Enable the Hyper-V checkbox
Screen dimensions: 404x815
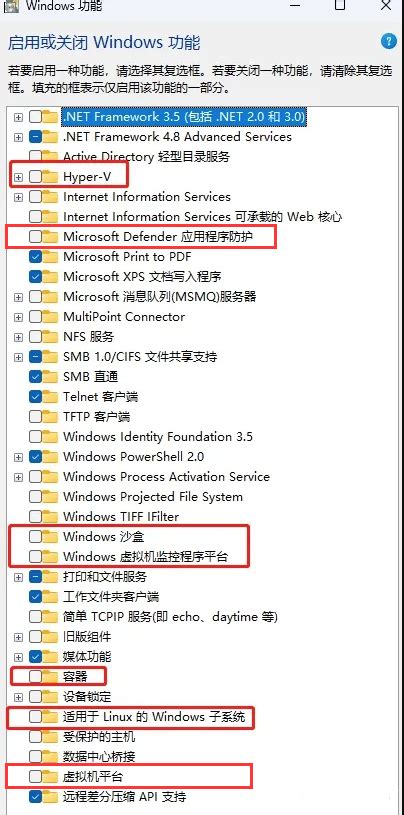pyautogui.click(x=36, y=177)
